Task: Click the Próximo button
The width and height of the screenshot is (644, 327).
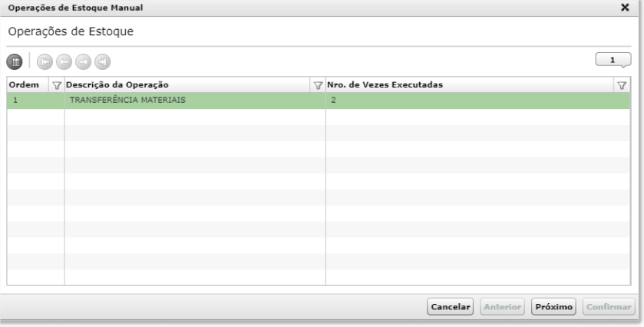Action: click(553, 307)
